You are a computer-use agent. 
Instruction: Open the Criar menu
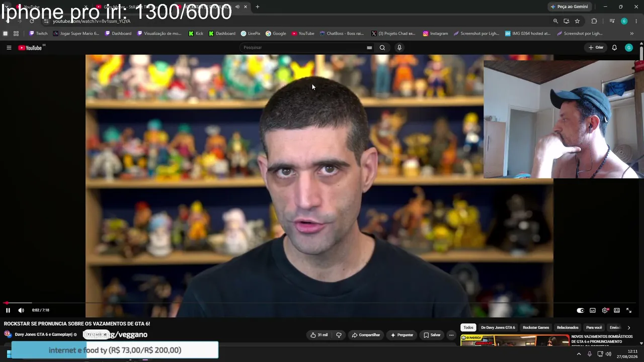pyautogui.click(x=596, y=48)
